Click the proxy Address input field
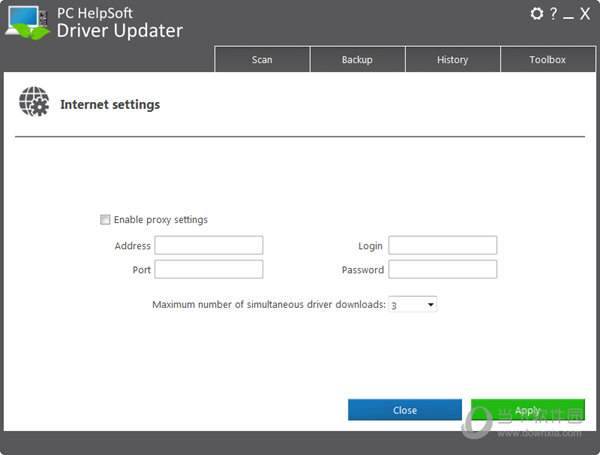 coord(209,245)
